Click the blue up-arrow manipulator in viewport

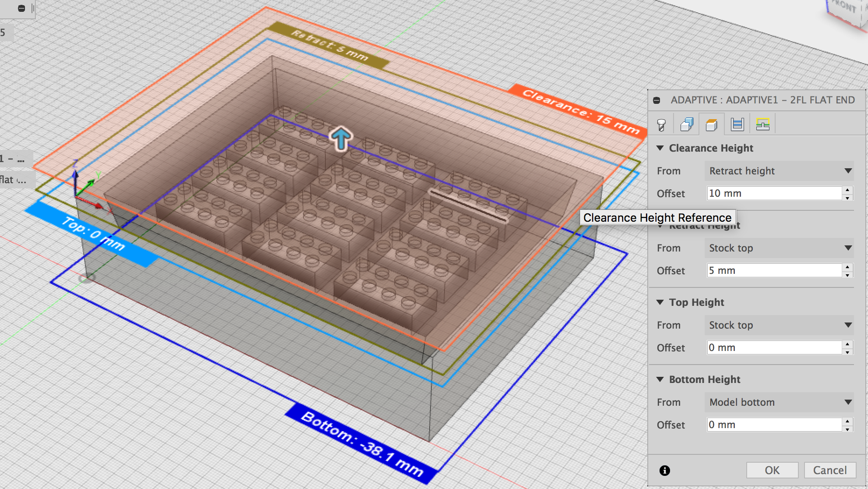[x=341, y=138]
